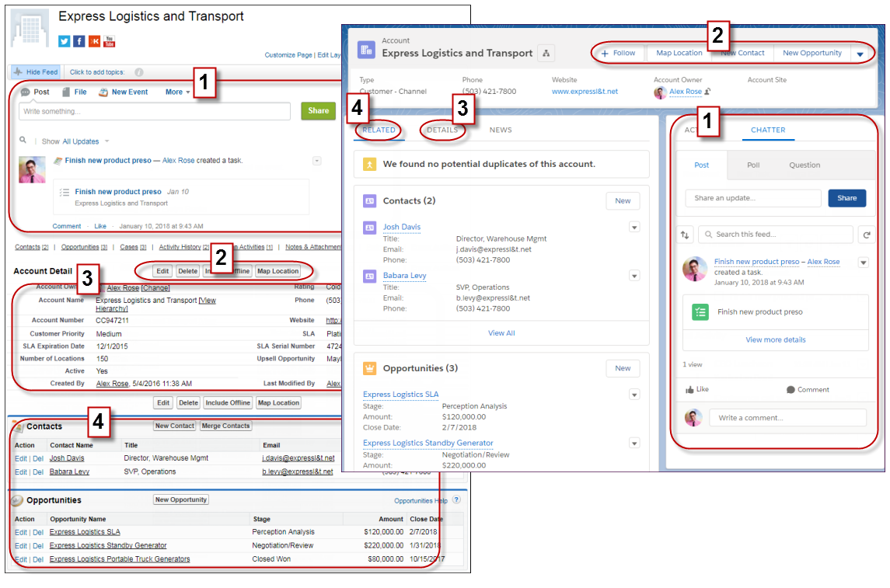Open the Express Logistics SLA row dropdown
This screenshot has height=588, width=890.
[634, 395]
